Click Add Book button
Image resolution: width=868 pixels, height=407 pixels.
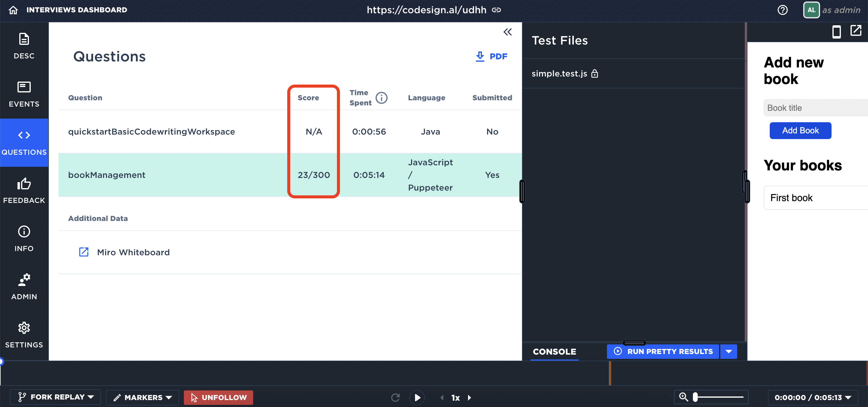800,131
